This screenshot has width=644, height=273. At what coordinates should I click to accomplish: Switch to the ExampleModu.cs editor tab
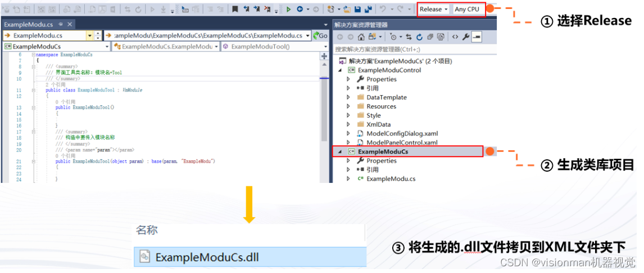28,24
